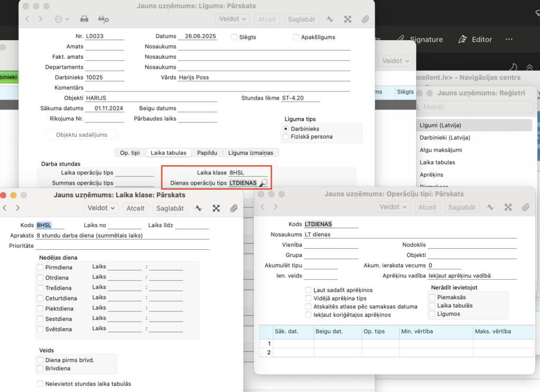Toggle Pirmdiena checkbox

click(40, 268)
